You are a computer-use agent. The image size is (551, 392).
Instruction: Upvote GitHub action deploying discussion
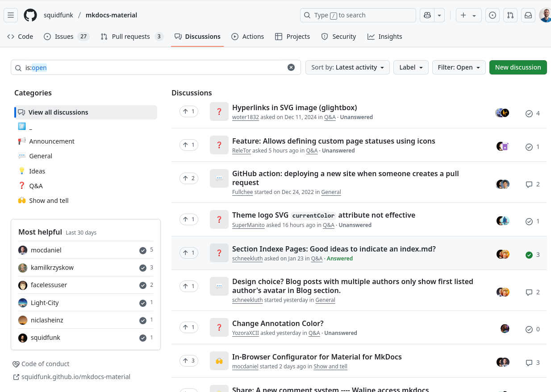[189, 178]
